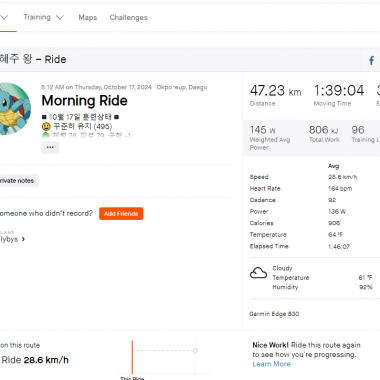Click the Learn More link
Image resolution: width=380 pixels, height=380 pixels.
pyautogui.click(x=271, y=364)
